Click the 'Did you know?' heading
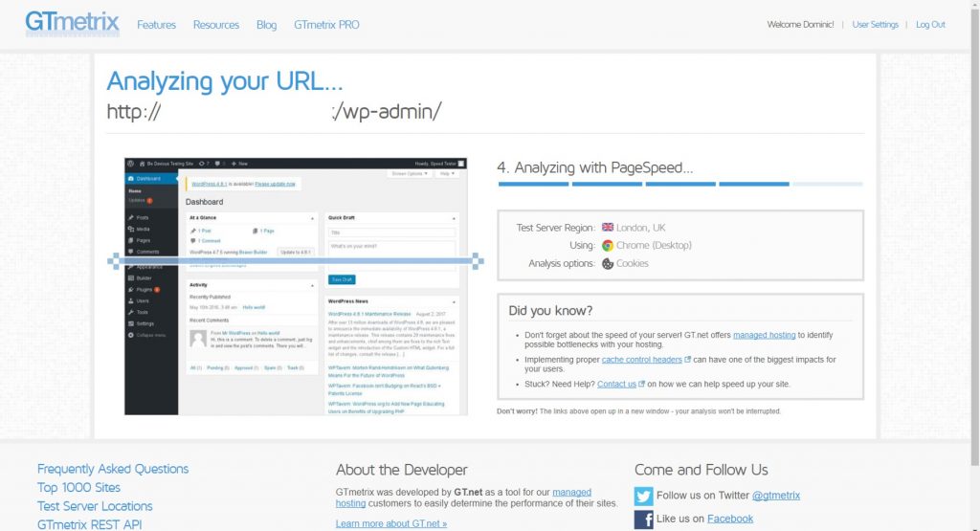The image size is (980, 531). 550,311
